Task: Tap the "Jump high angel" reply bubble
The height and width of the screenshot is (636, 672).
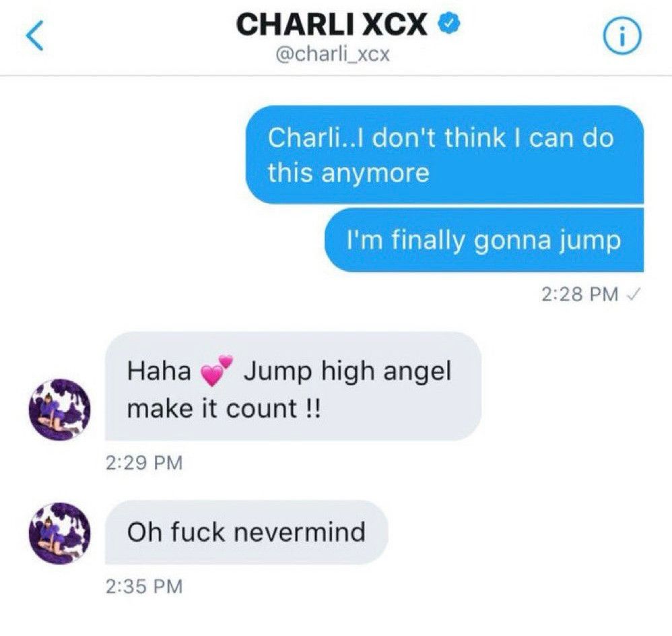Action: [293, 386]
